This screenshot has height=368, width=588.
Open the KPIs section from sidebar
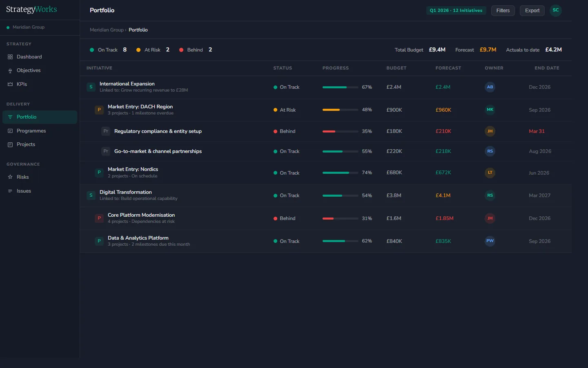10,84
